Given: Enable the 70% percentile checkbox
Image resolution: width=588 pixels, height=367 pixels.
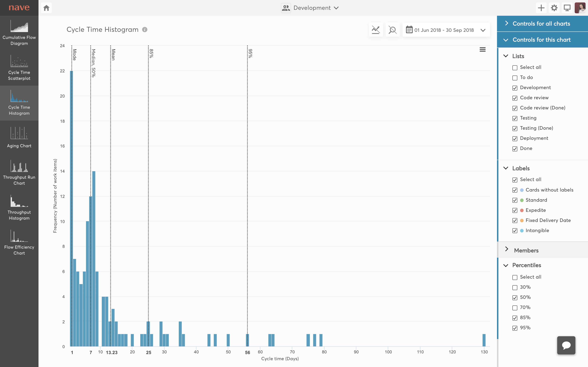Looking at the screenshot, I should coord(515,308).
